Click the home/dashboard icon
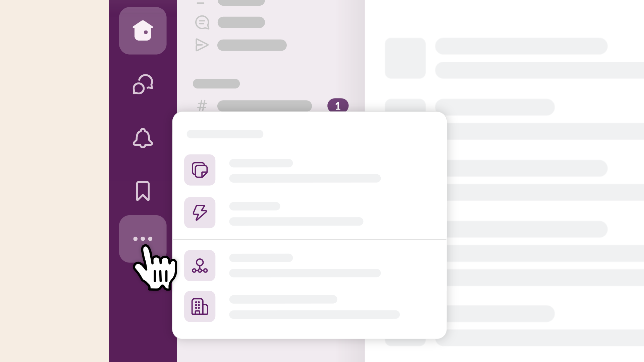This screenshot has height=362, width=644. [x=143, y=31]
